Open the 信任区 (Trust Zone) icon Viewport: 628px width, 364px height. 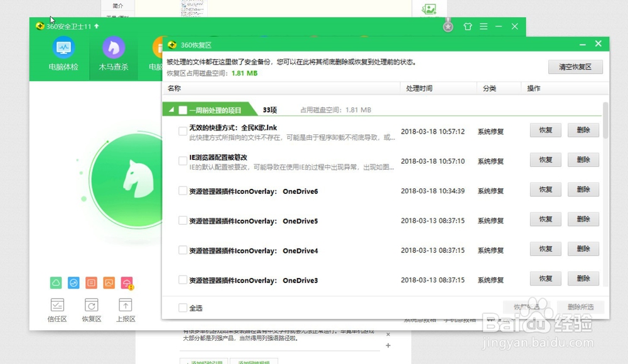pos(57,309)
